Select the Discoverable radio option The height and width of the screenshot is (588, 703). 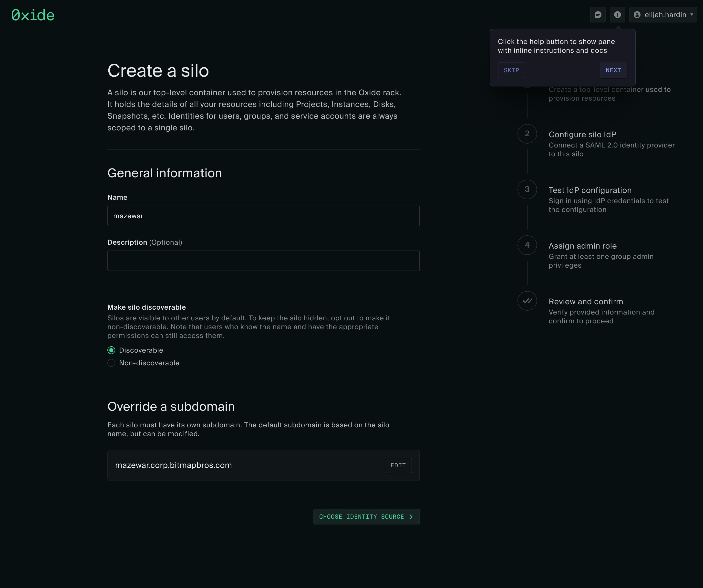pyautogui.click(x=111, y=350)
